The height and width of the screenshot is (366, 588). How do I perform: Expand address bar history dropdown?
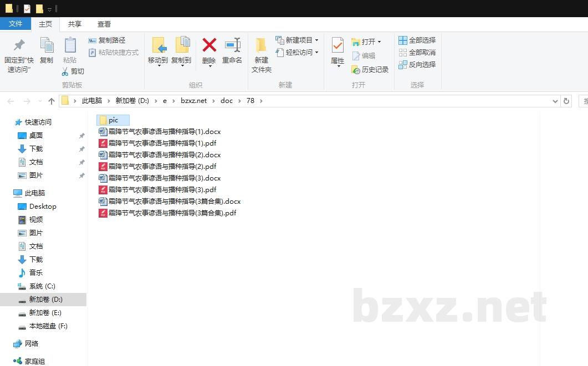[x=555, y=101]
